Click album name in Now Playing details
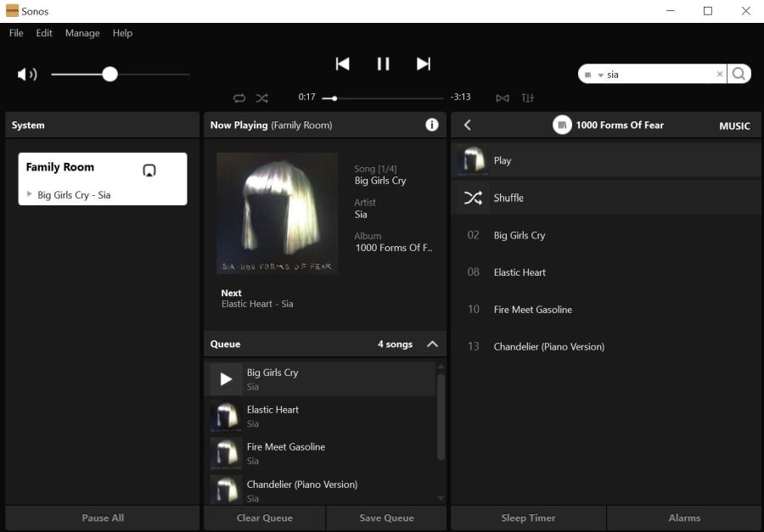This screenshot has height=532, width=764. [x=394, y=248]
